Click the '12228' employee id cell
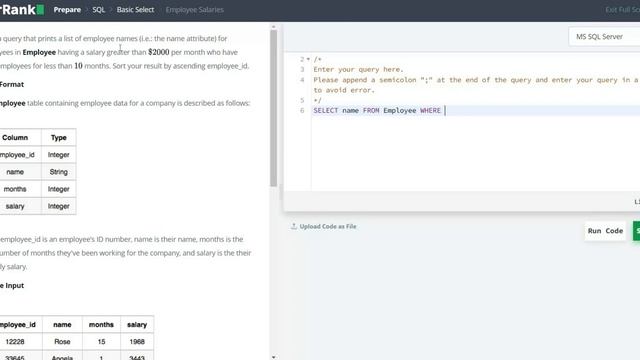640x360 pixels. 15,342
